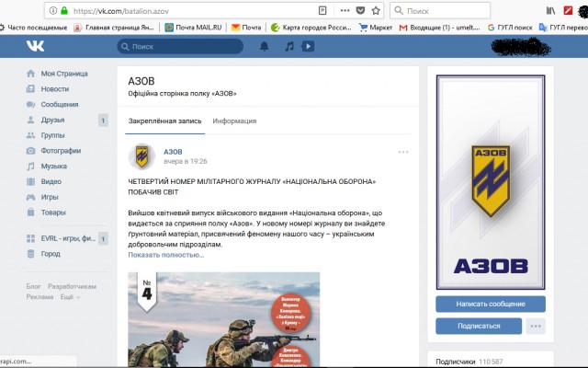The height and width of the screenshot is (368, 588).
Task: Open Город sidebar item
Action: click(x=43, y=254)
